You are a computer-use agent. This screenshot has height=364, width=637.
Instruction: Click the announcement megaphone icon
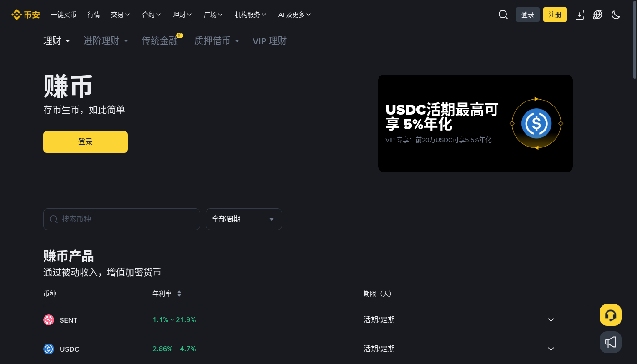611,342
